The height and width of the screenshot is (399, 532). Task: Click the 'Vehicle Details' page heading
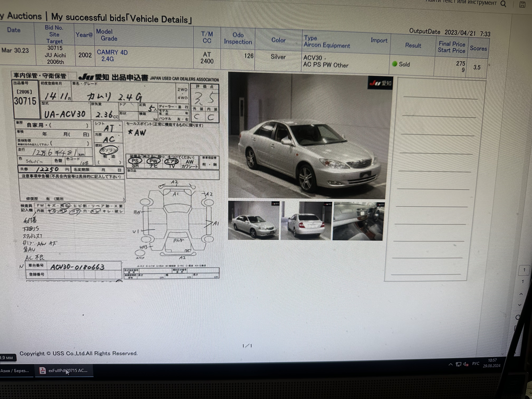(159, 19)
